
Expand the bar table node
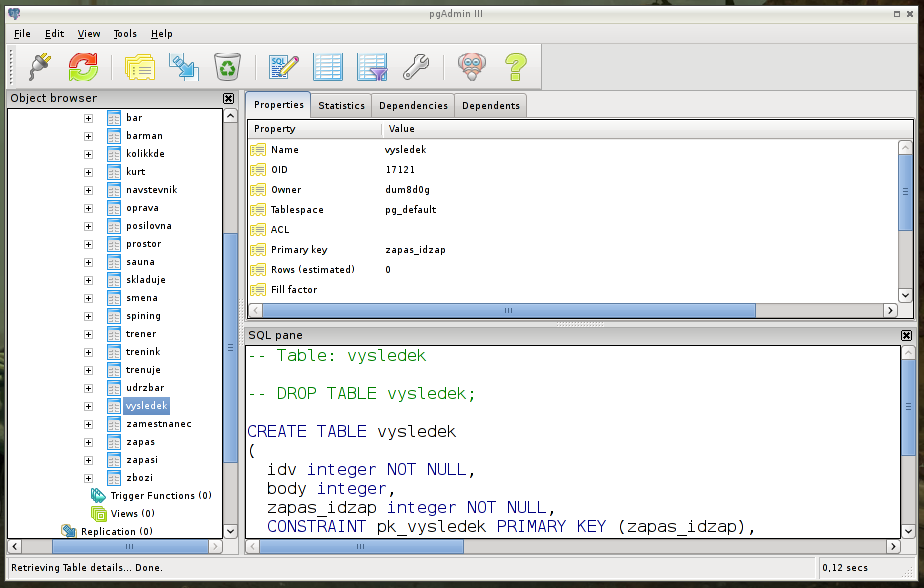click(88, 118)
